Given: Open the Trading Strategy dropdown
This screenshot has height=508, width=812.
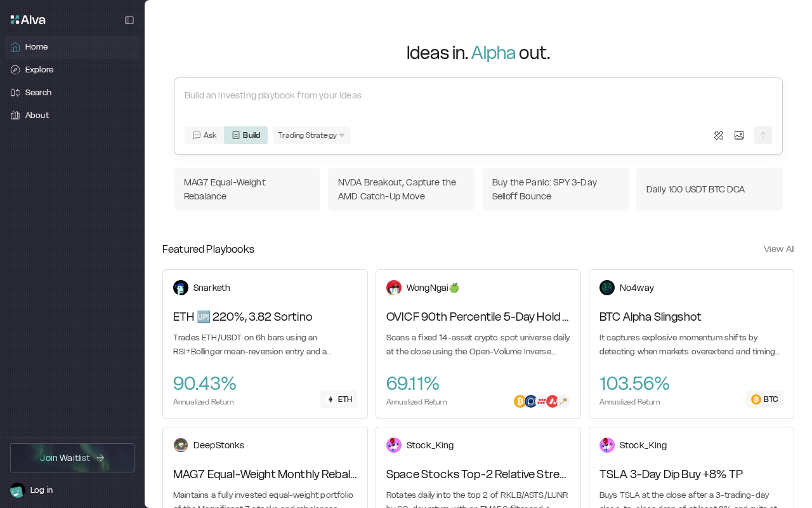Looking at the screenshot, I should pos(311,135).
